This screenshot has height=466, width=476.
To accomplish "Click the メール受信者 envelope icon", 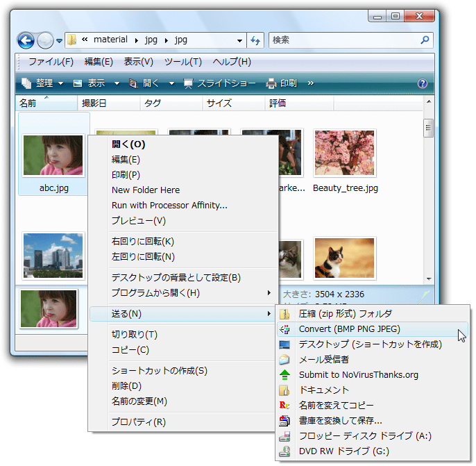I will click(284, 360).
